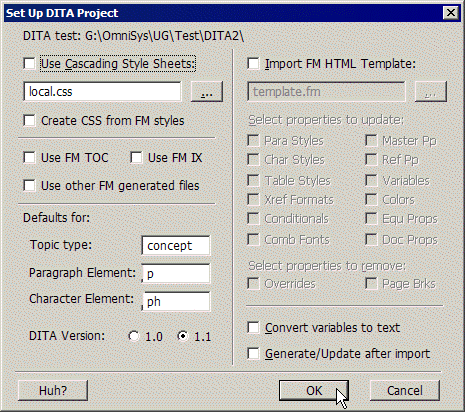This screenshot has width=465, height=412.
Task: Open help with the Huh? button
Action: 53,390
